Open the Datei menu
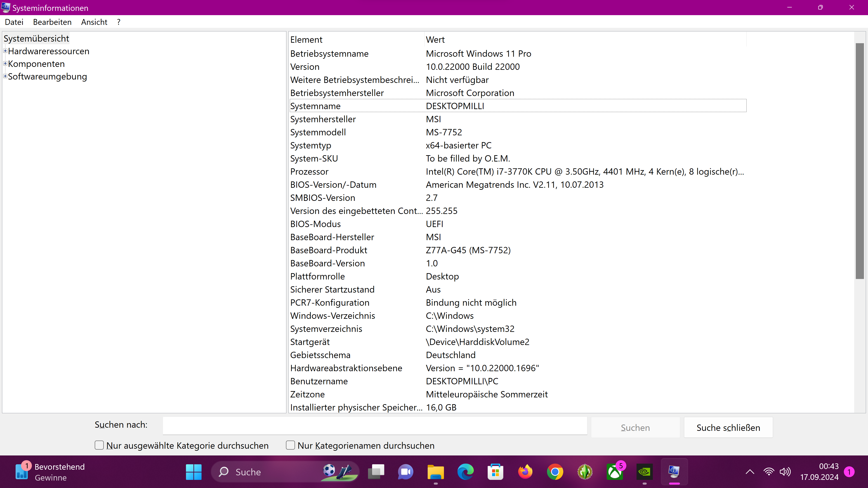868x488 pixels. point(14,21)
